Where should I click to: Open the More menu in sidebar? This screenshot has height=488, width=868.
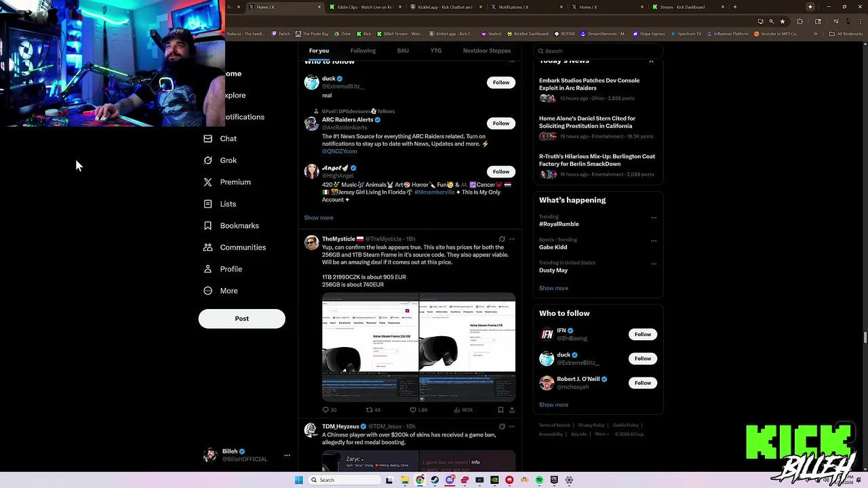point(221,291)
